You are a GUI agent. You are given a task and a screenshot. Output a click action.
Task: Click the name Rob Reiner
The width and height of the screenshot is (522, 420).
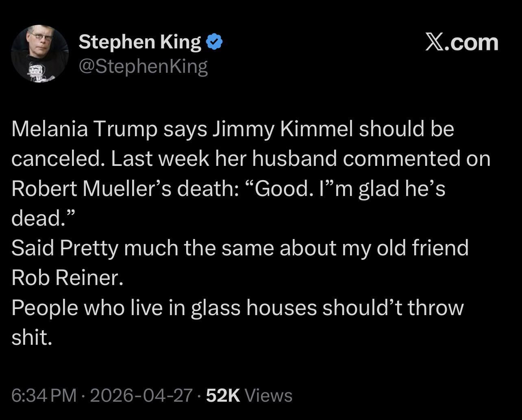point(67,278)
